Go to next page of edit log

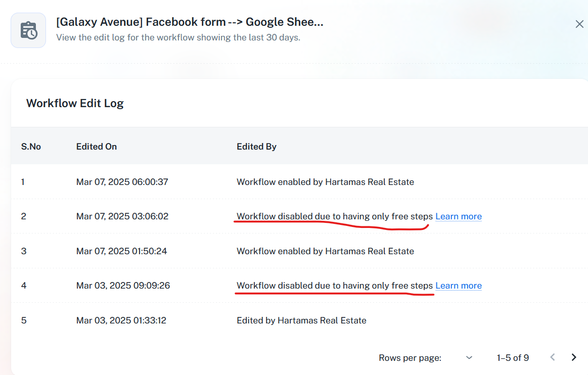pyautogui.click(x=573, y=357)
